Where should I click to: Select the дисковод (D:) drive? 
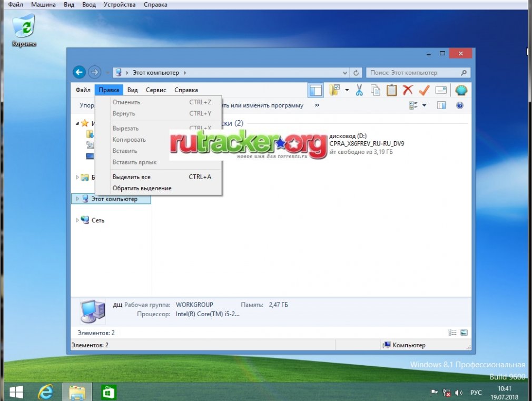pos(367,144)
